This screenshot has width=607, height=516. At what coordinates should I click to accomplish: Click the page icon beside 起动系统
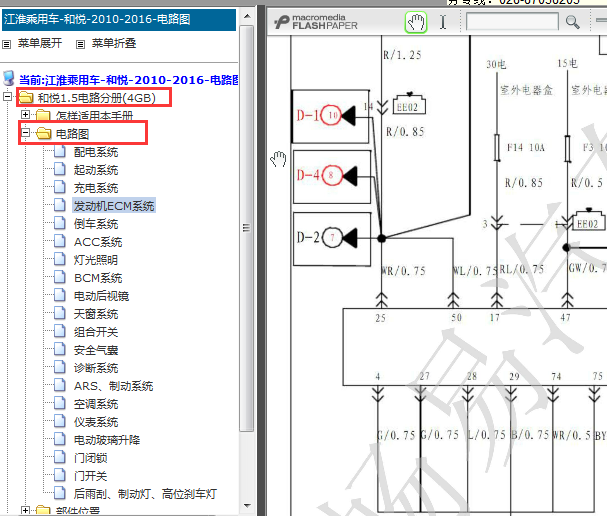click(60, 169)
